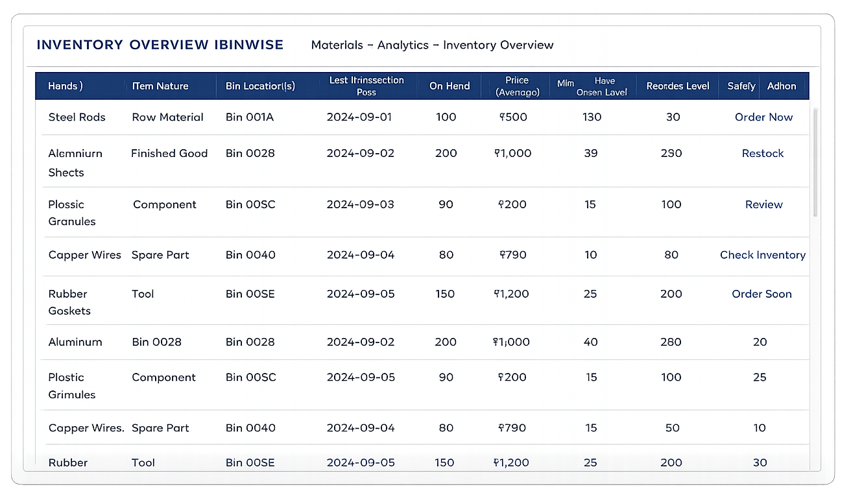This screenshot has width=851, height=504.
Task: Open the Review action link
Action: 763,204
